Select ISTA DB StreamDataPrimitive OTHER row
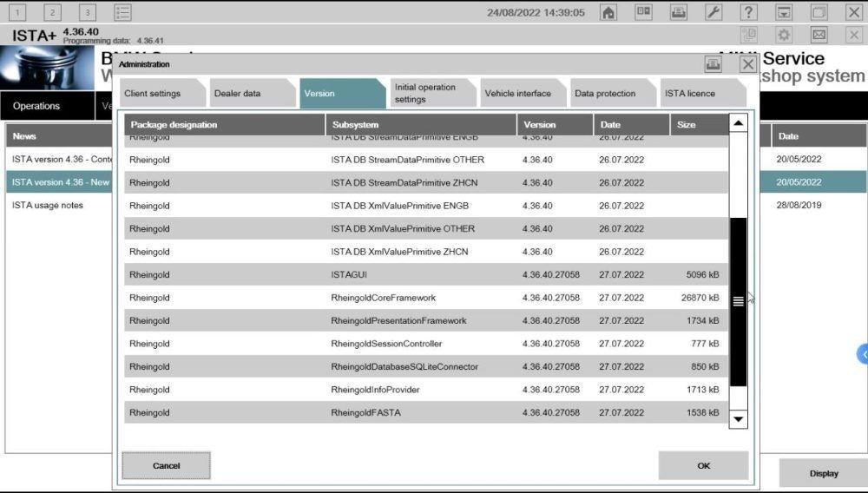This screenshot has width=868, height=493. pos(425,160)
